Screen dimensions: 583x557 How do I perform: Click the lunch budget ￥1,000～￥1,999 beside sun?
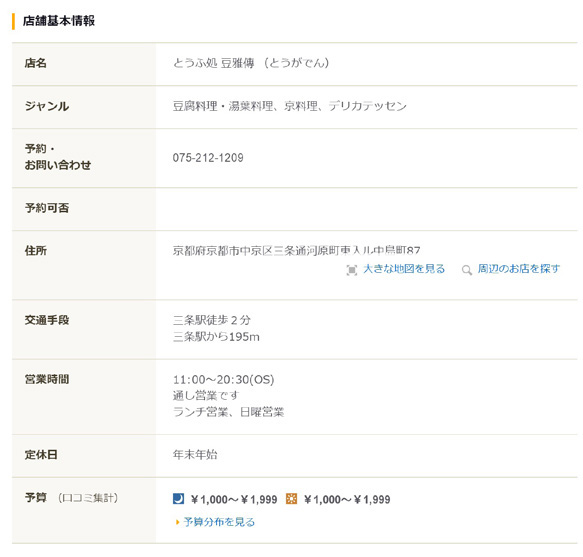click(347, 499)
